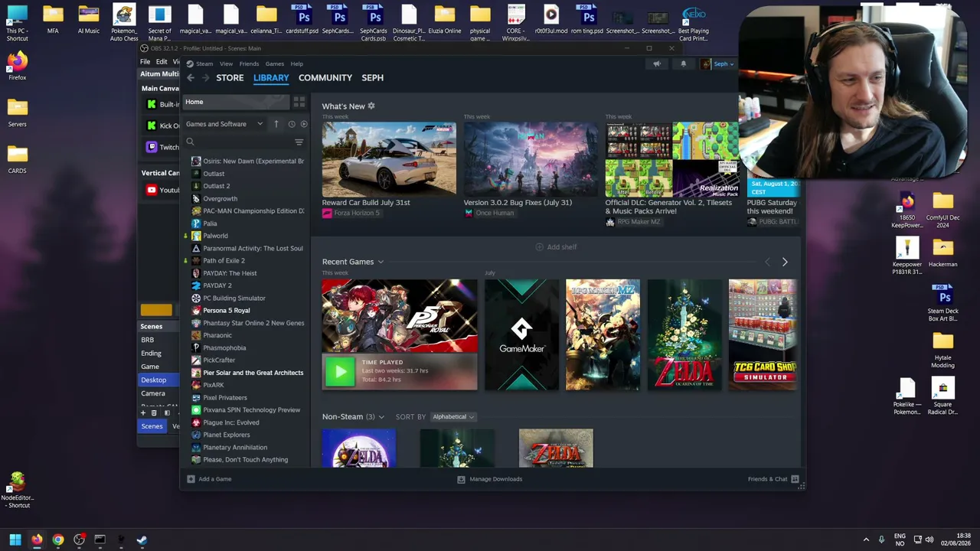The width and height of the screenshot is (980, 551).
Task: Open the Steam taskbar icon
Action: tap(142, 540)
